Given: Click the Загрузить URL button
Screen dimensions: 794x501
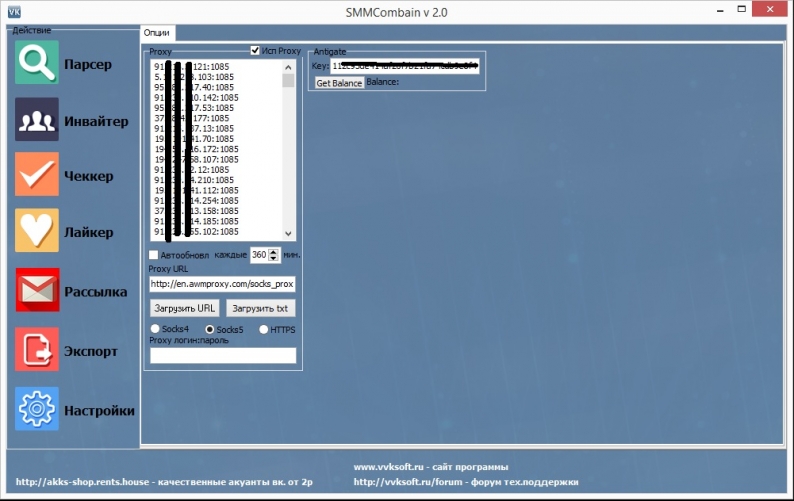Looking at the screenshot, I should 185,308.
